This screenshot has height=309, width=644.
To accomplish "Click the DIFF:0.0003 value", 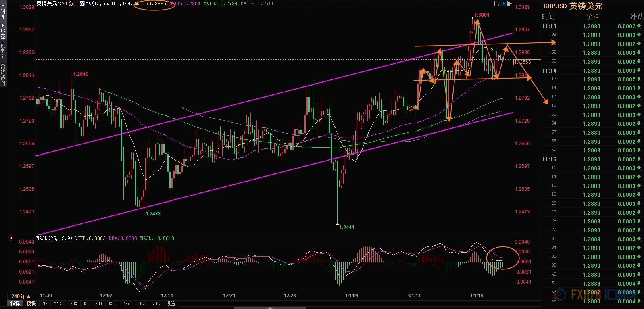I will pos(90,238).
